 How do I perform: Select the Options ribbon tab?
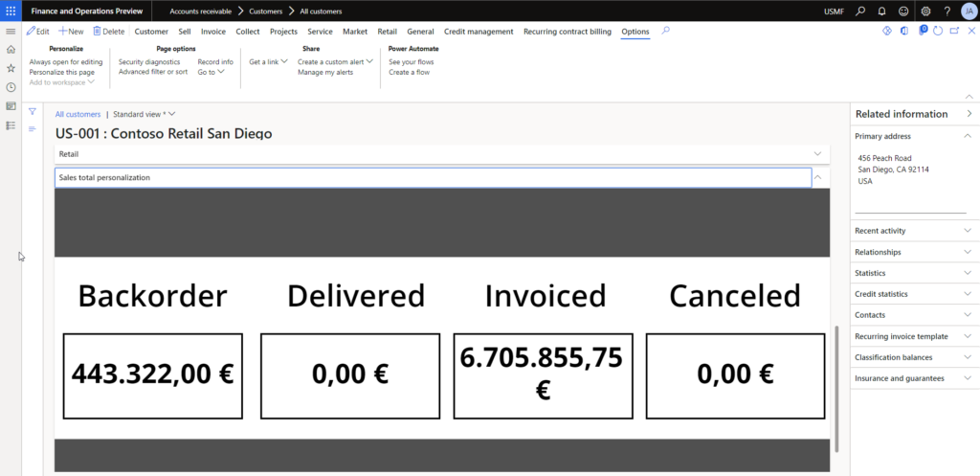pos(635,32)
